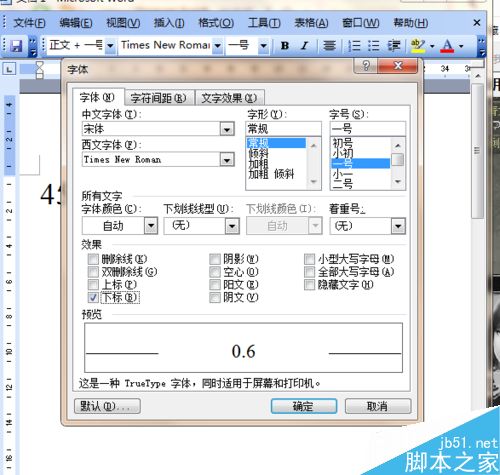This screenshot has width=500, height=475.
Task: Select 倾斜 in the font style list
Action: tap(259, 153)
